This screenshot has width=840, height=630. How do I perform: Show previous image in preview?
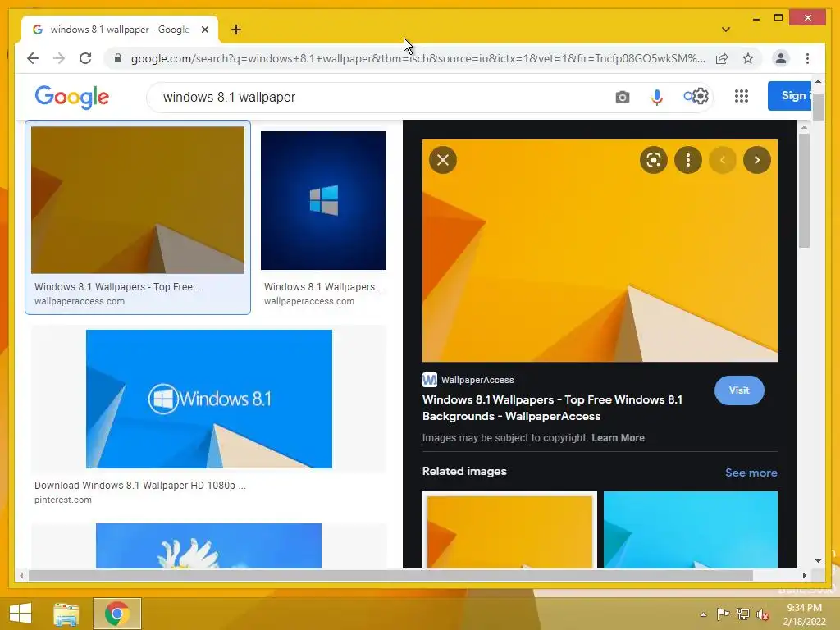(722, 160)
